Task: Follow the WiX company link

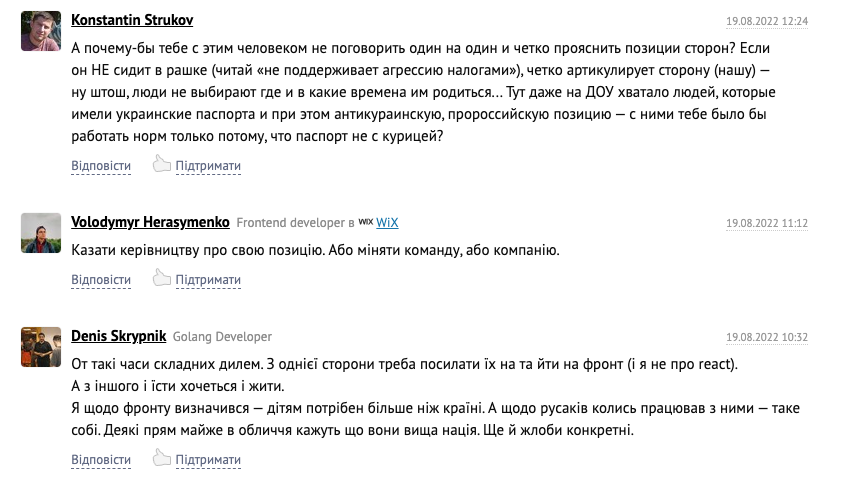Action: point(387,222)
